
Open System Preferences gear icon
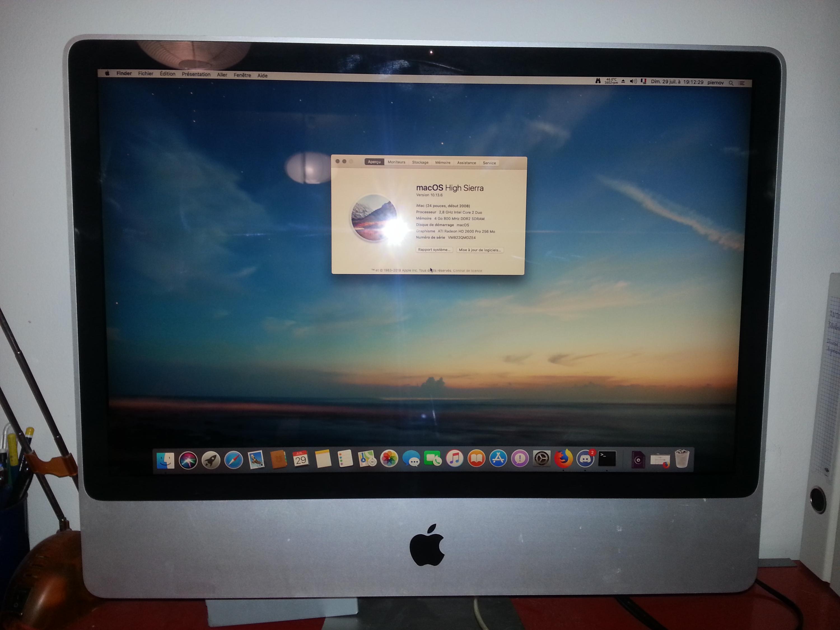[x=542, y=458]
